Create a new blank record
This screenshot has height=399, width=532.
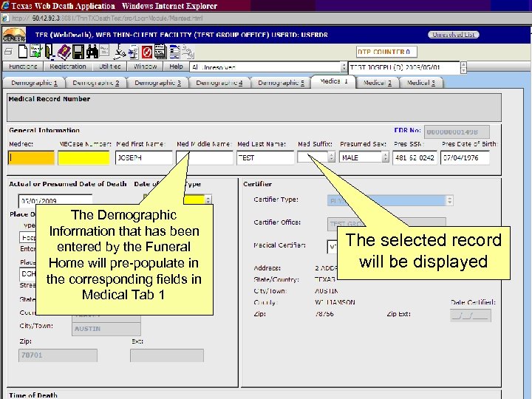point(22,52)
